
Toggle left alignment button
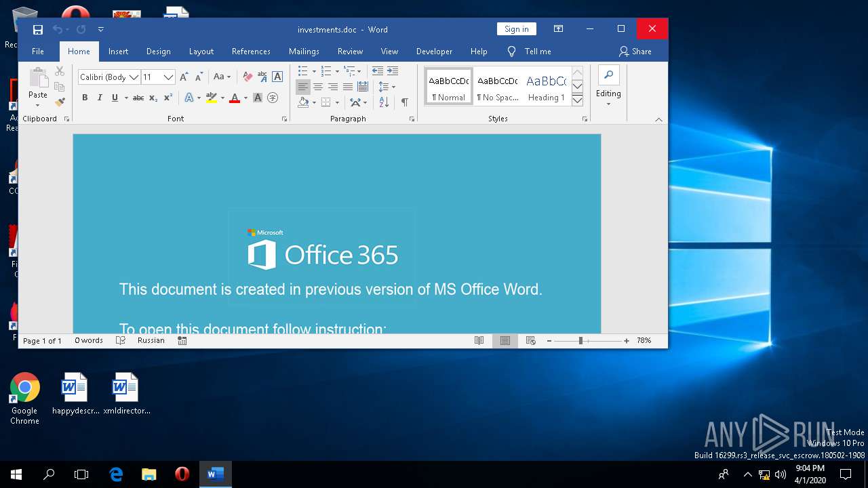coord(303,87)
